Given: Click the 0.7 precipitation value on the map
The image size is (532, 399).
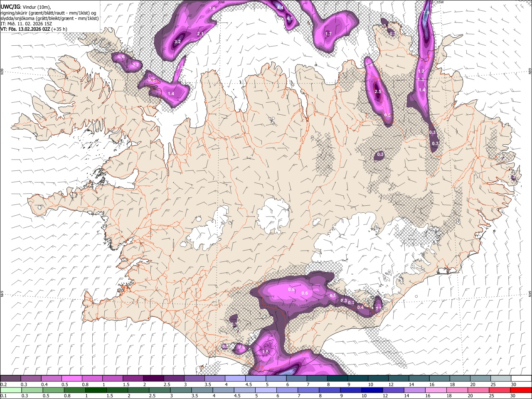Looking at the screenshot, I should coord(135,65).
